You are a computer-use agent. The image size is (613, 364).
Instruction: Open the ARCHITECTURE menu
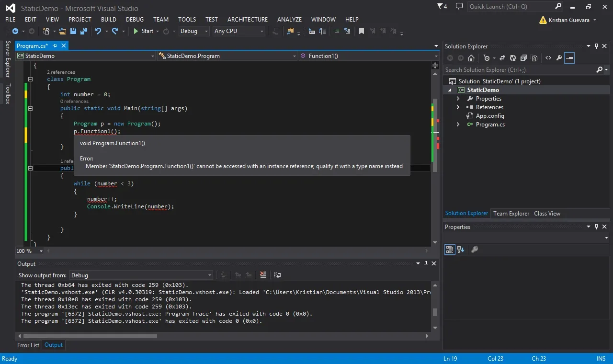pyautogui.click(x=248, y=20)
